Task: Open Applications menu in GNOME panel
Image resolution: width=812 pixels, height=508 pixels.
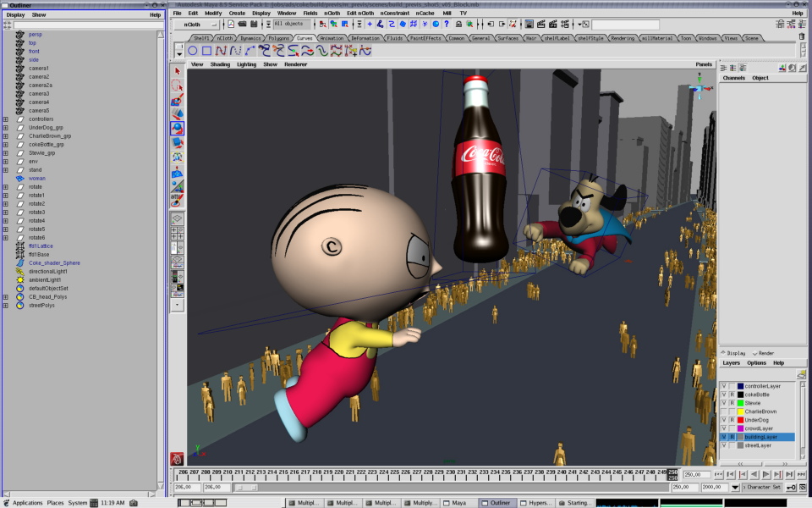Action: (x=27, y=503)
